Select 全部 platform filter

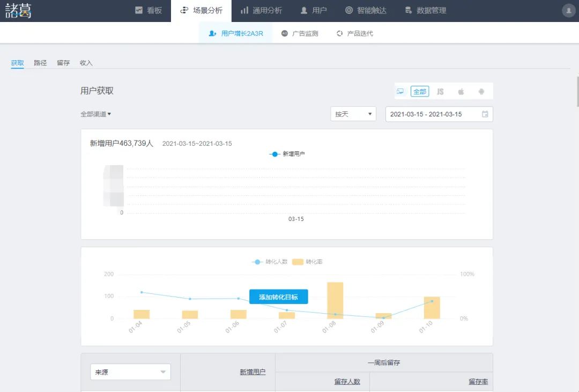(419, 91)
